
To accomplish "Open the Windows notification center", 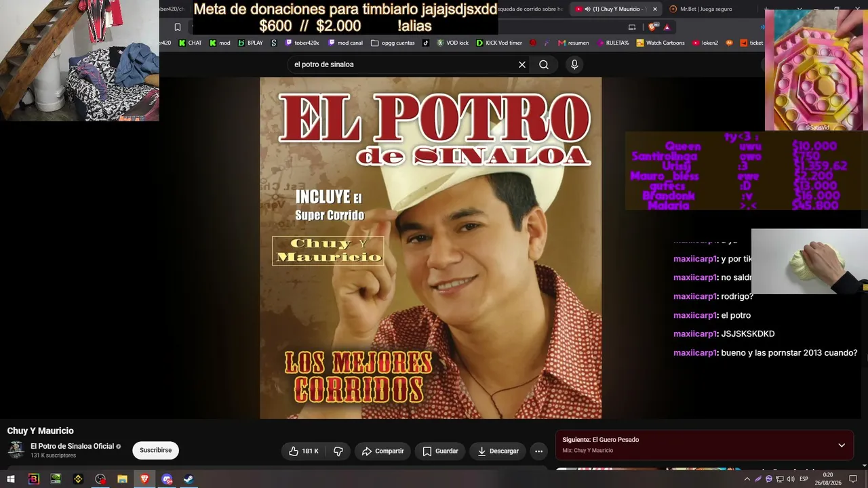I will click(x=853, y=479).
